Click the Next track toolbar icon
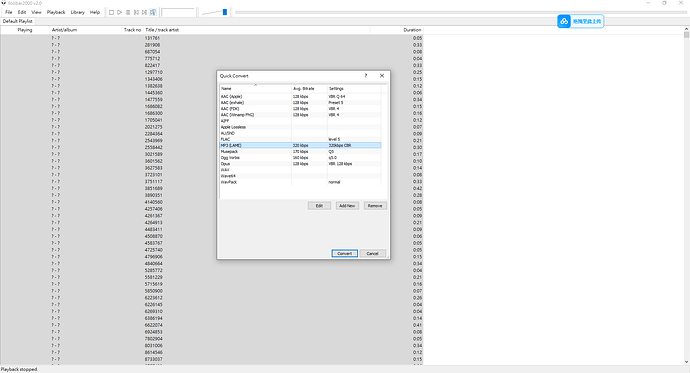The height and width of the screenshot is (373, 690). tap(144, 12)
